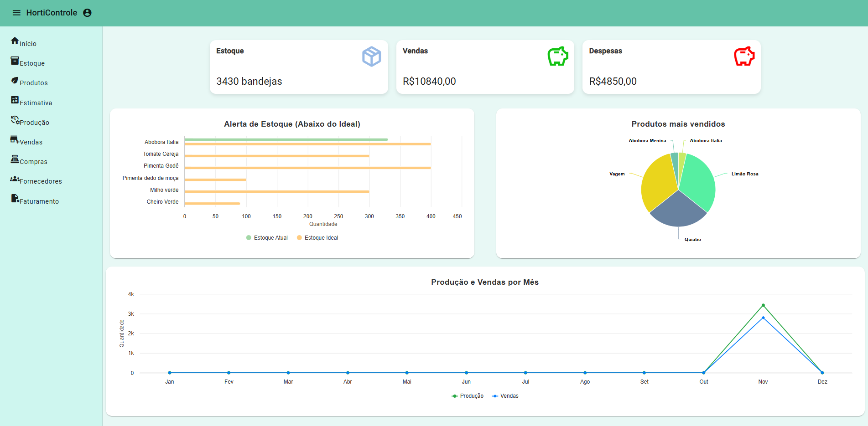Click the Produção gear history icon

click(15, 120)
